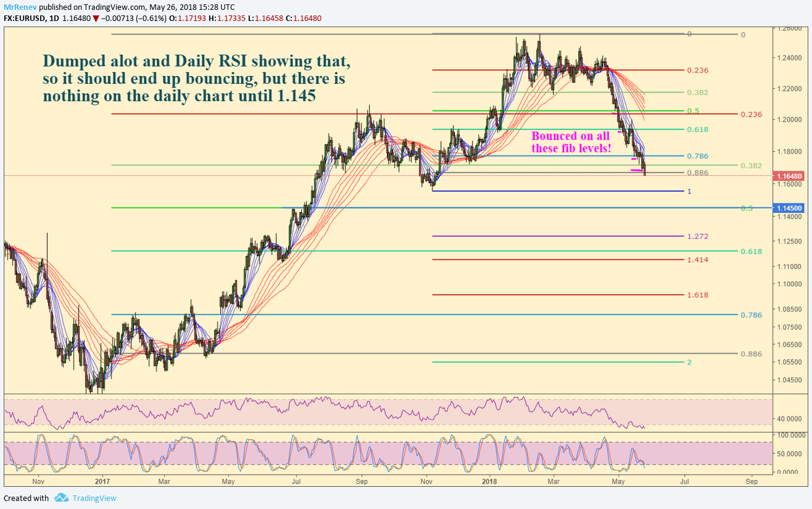Click the 1.20000 price axis value
The height and width of the screenshot is (509, 812).
(x=790, y=120)
